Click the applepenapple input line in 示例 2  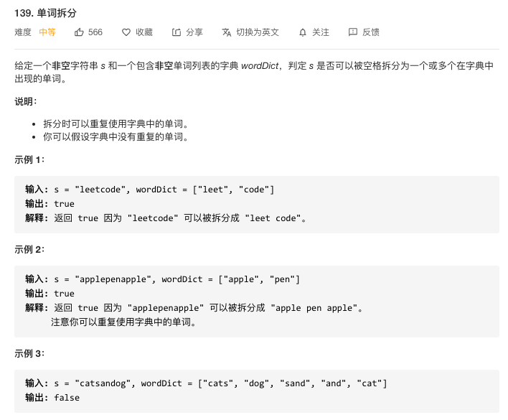(x=163, y=279)
